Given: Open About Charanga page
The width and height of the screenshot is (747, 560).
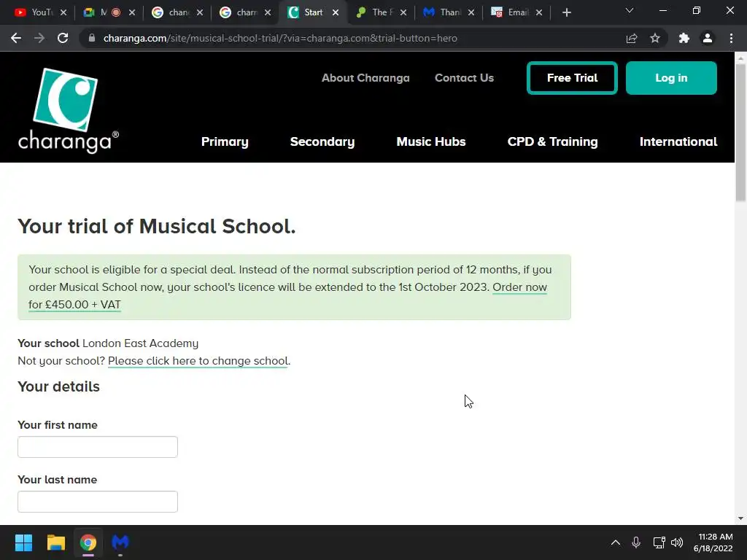Looking at the screenshot, I should [365, 77].
